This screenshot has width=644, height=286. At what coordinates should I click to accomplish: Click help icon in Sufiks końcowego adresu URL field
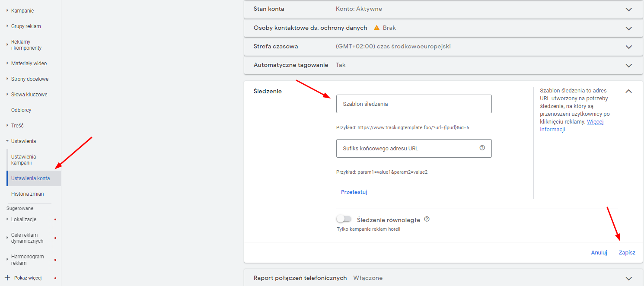[x=482, y=148]
